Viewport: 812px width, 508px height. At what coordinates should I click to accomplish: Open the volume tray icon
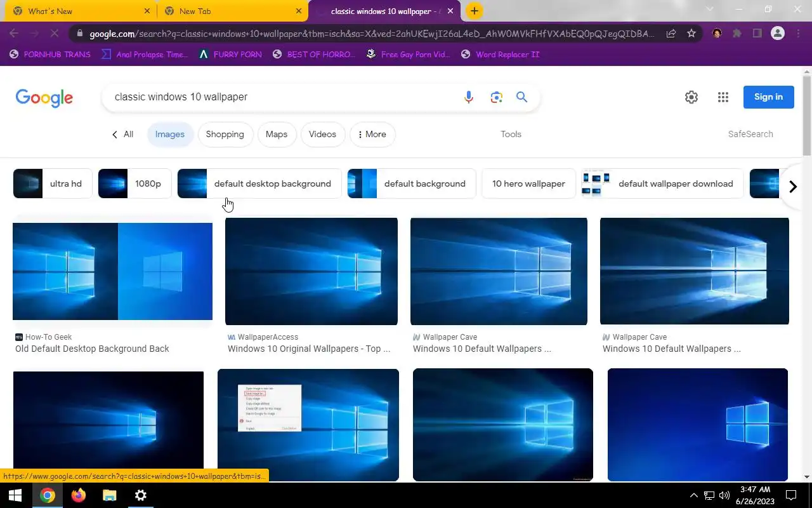(x=724, y=495)
